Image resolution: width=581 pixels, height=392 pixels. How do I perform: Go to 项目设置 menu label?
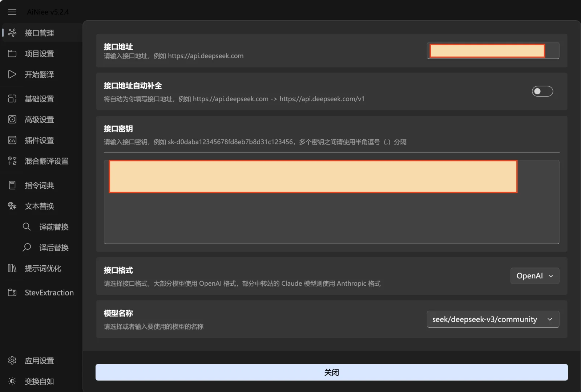click(39, 54)
